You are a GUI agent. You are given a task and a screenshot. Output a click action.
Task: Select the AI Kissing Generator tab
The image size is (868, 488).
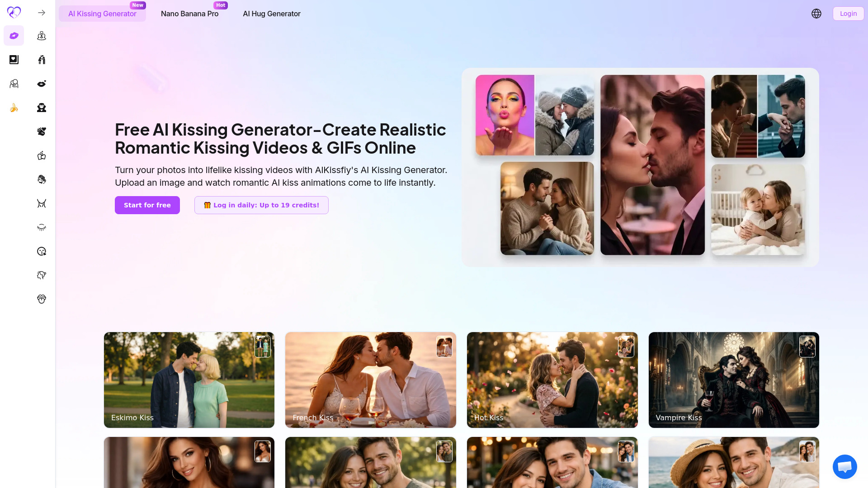pos(102,14)
